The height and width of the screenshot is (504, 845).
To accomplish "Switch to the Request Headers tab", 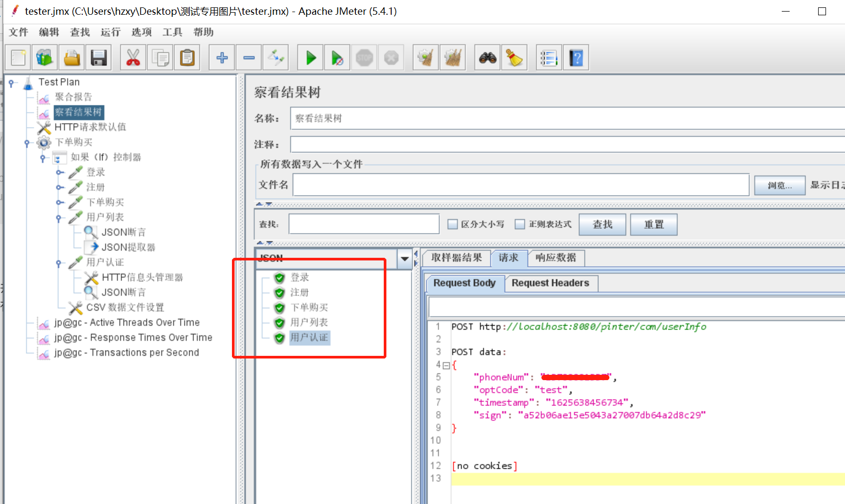I will point(550,283).
